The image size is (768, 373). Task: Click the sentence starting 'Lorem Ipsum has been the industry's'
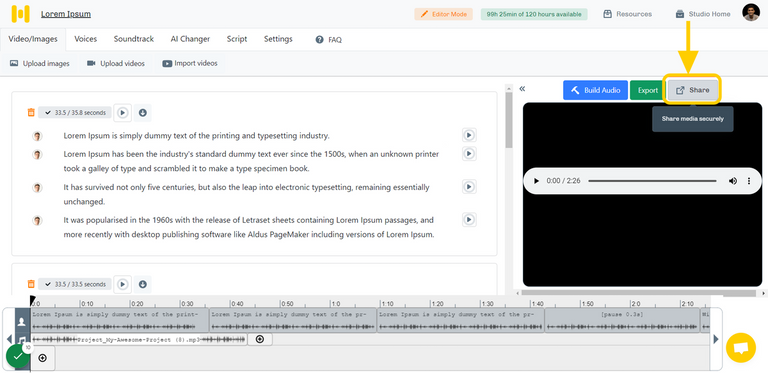point(251,161)
